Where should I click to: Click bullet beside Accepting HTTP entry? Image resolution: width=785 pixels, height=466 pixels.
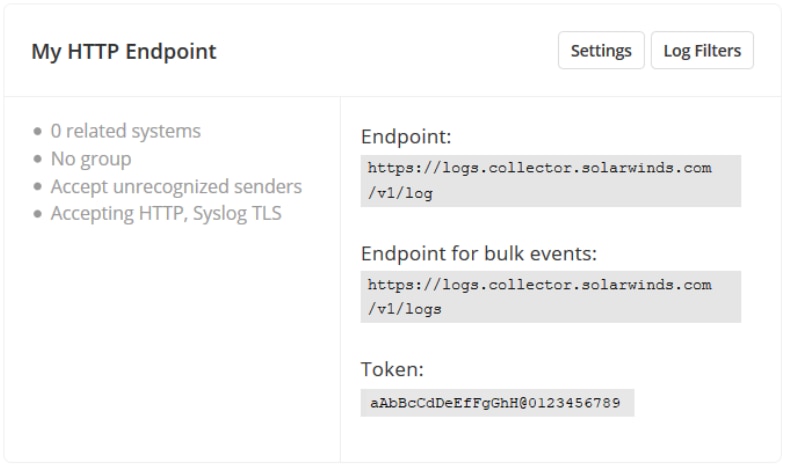point(38,214)
